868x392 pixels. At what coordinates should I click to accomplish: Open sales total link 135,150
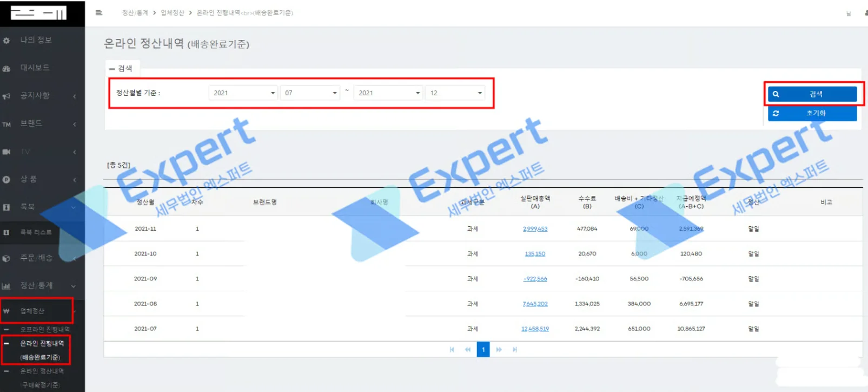535,254
